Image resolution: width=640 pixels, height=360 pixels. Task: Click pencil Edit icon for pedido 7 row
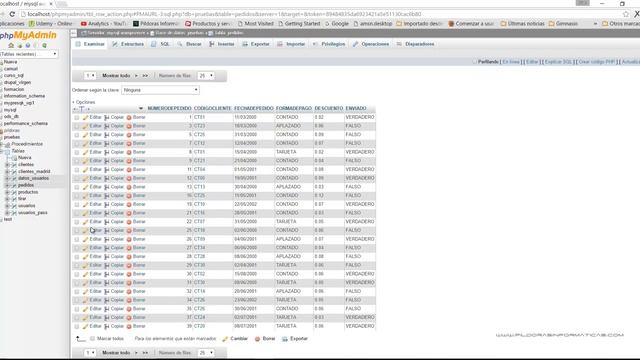click(85, 144)
